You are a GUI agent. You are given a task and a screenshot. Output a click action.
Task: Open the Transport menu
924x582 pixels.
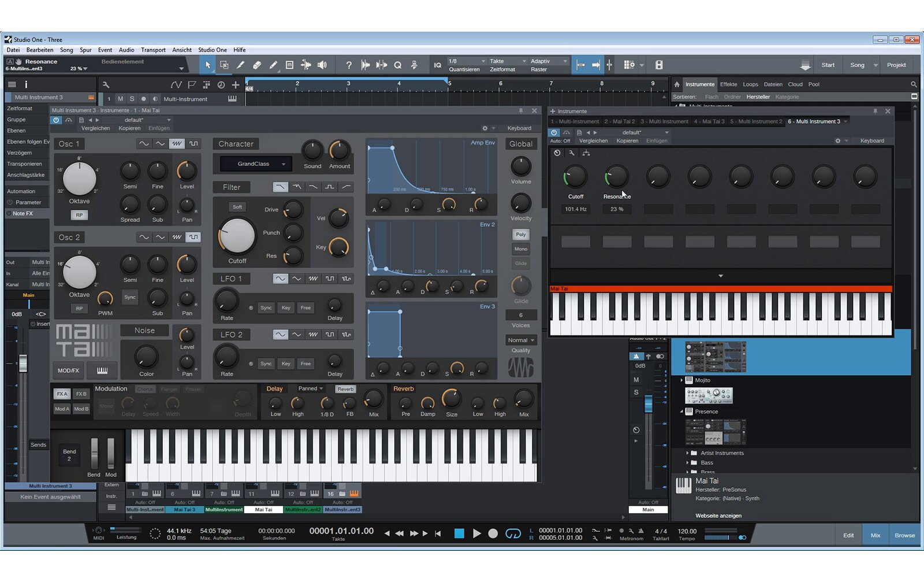pyautogui.click(x=153, y=50)
